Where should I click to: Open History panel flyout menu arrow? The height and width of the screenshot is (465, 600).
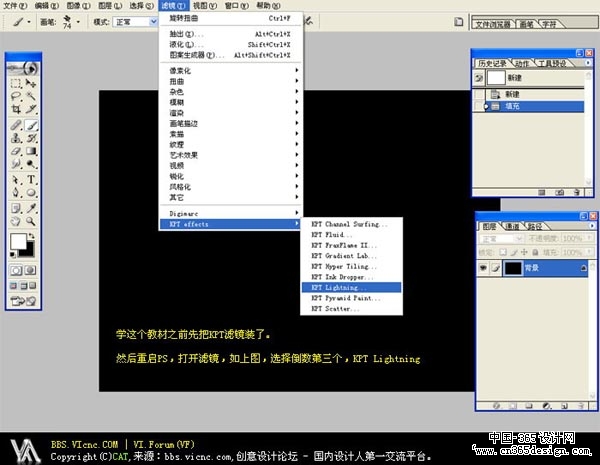click(x=588, y=63)
